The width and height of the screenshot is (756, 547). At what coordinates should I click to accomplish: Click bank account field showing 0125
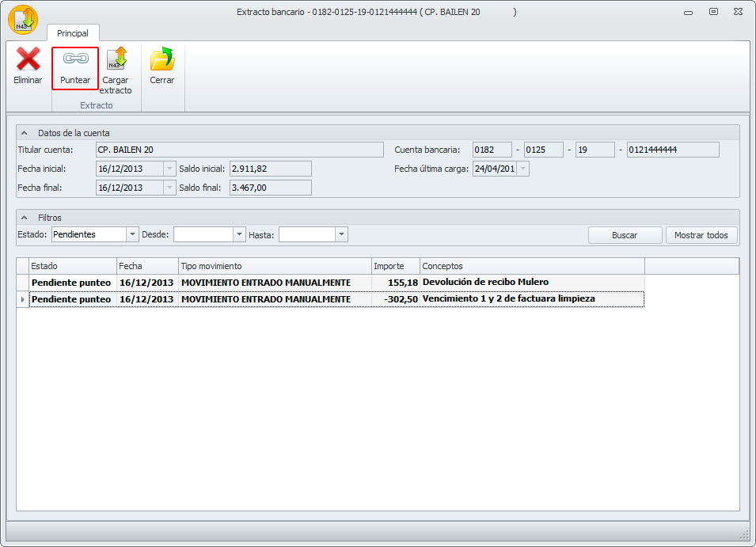pyautogui.click(x=544, y=150)
